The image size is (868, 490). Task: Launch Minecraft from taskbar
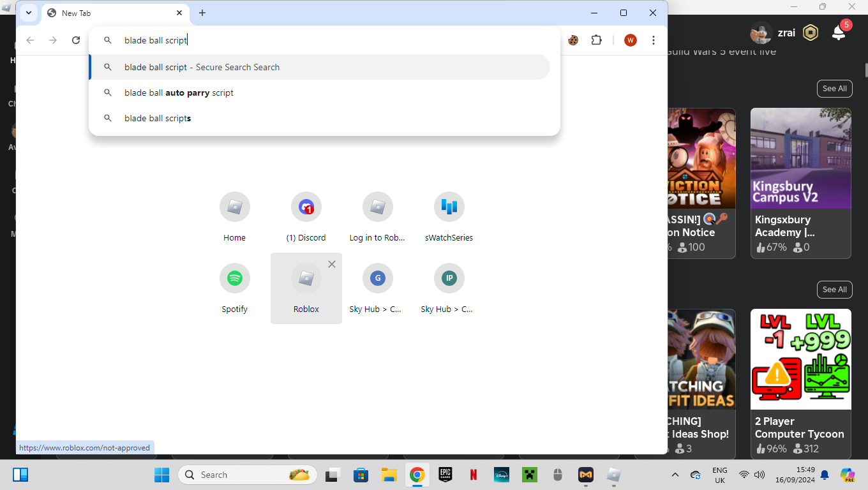[529, 475]
